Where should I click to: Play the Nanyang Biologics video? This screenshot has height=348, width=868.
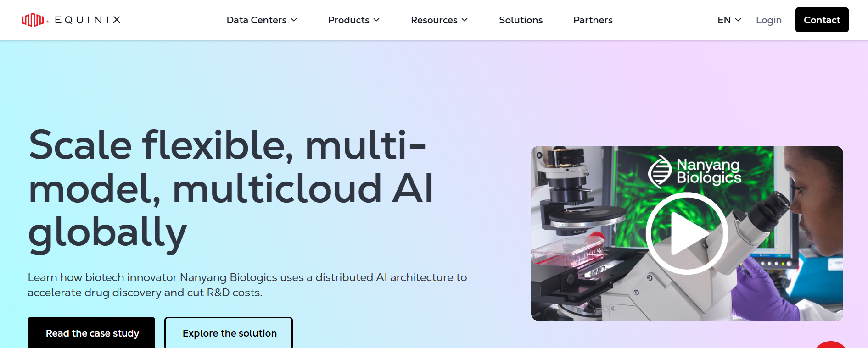pyautogui.click(x=687, y=233)
